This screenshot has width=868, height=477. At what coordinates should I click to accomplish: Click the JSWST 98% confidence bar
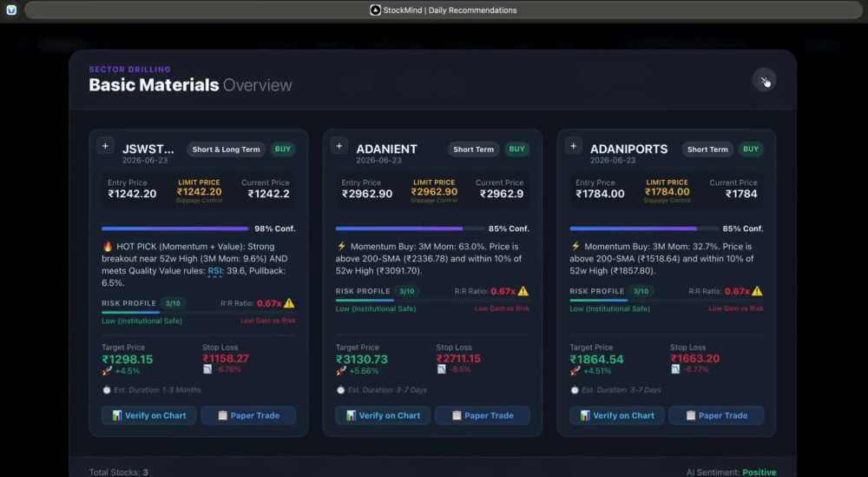[x=176, y=229]
